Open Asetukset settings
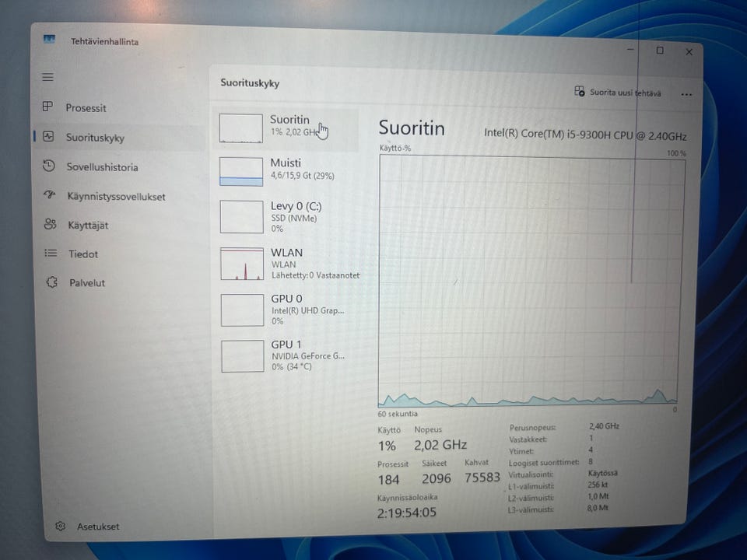Screen dimensions: 747x560 click(98, 527)
